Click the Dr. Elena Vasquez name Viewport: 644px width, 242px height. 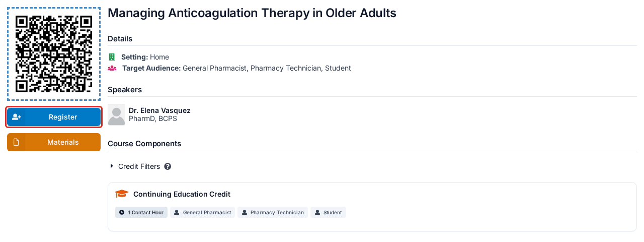point(159,110)
